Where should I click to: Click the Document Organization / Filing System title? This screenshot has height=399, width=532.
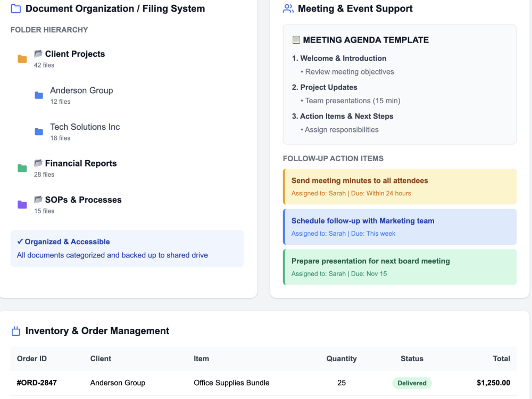(115, 9)
